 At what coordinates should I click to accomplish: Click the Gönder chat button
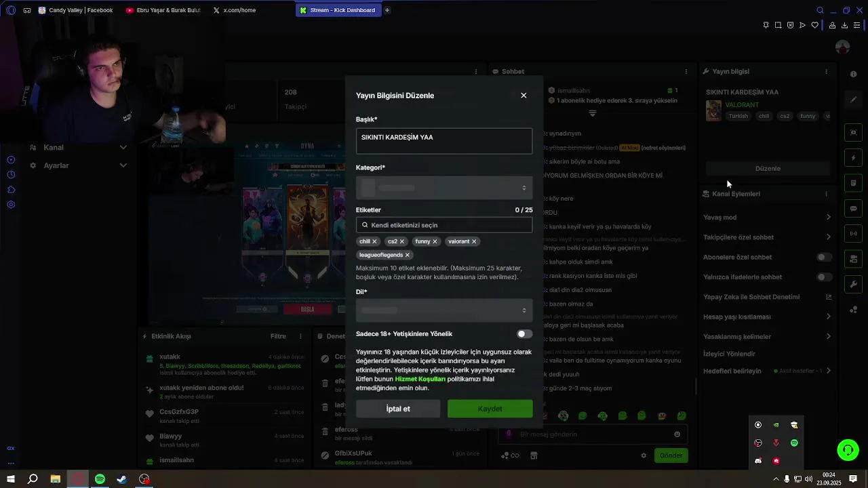click(x=671, y=455)
